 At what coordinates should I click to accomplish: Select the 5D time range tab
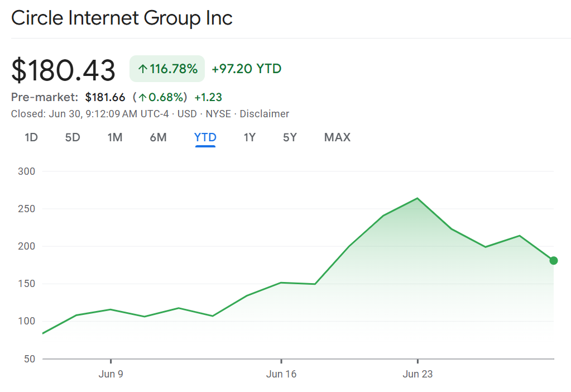point(73,137)
